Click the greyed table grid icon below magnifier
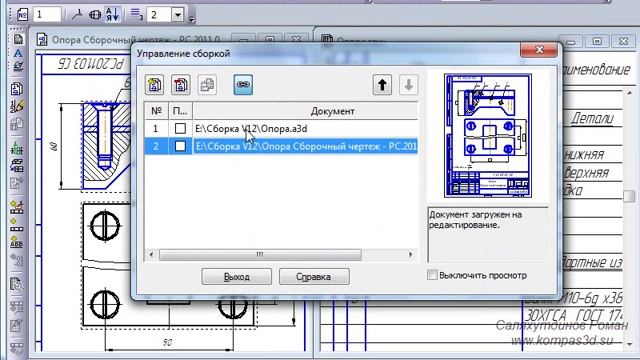 tap(17, 307)
